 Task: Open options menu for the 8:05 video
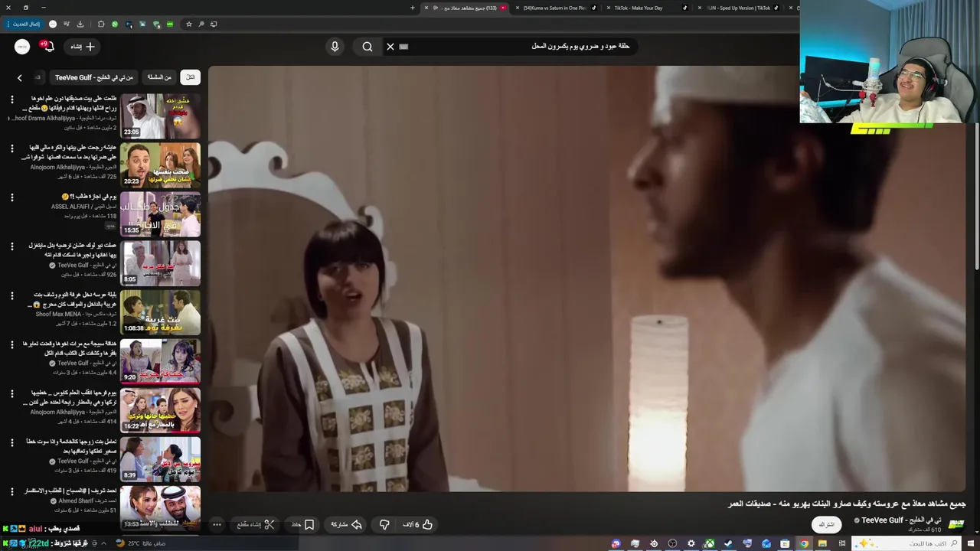click(11, 246)
